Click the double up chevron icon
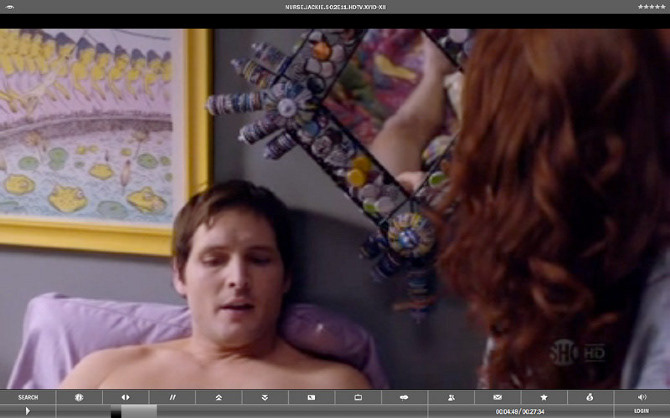Screen dimensions: 670x418 [x=218, y=397]
